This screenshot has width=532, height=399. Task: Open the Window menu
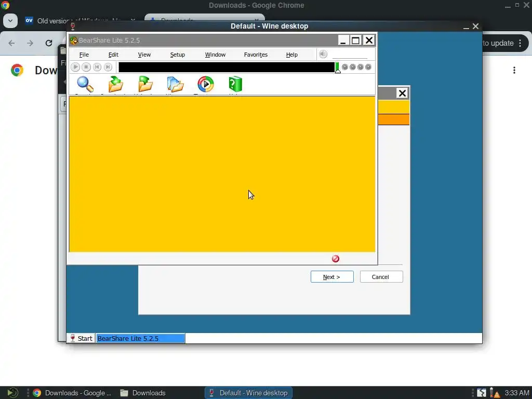[x=215, y=55]
